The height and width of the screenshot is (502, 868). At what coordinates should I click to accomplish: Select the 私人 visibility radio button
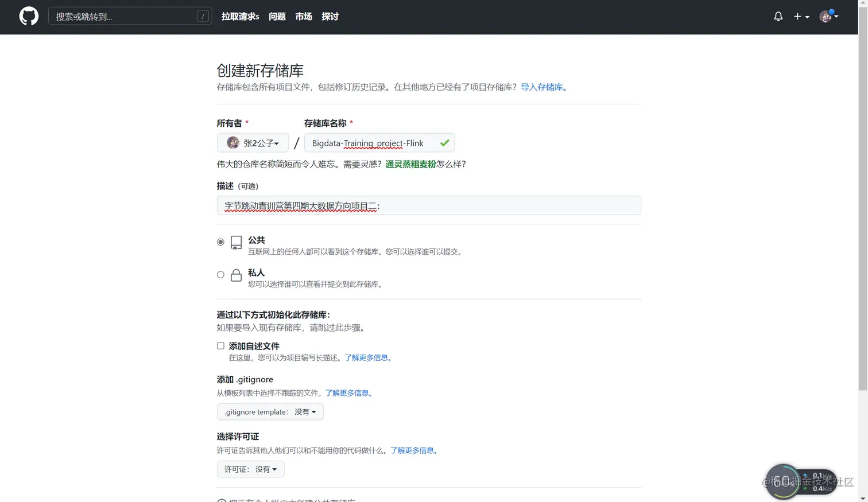point(220,274)
